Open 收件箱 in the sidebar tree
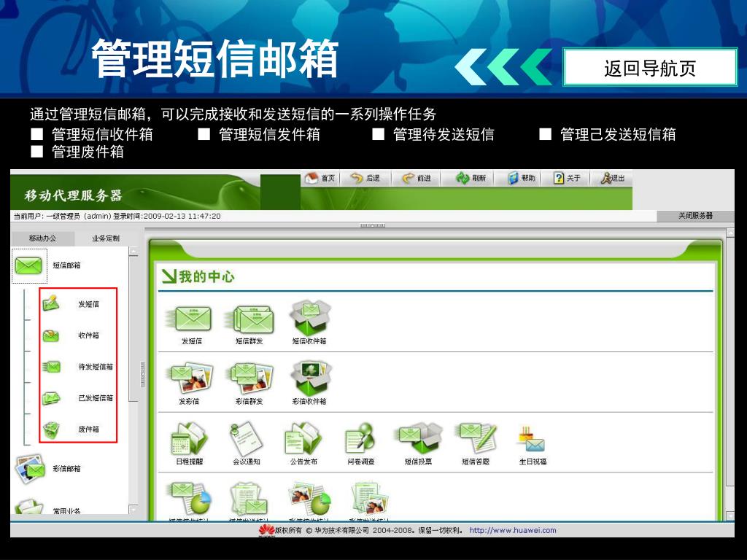This screenshot has height=560, width=747. (x=72, y=335)
